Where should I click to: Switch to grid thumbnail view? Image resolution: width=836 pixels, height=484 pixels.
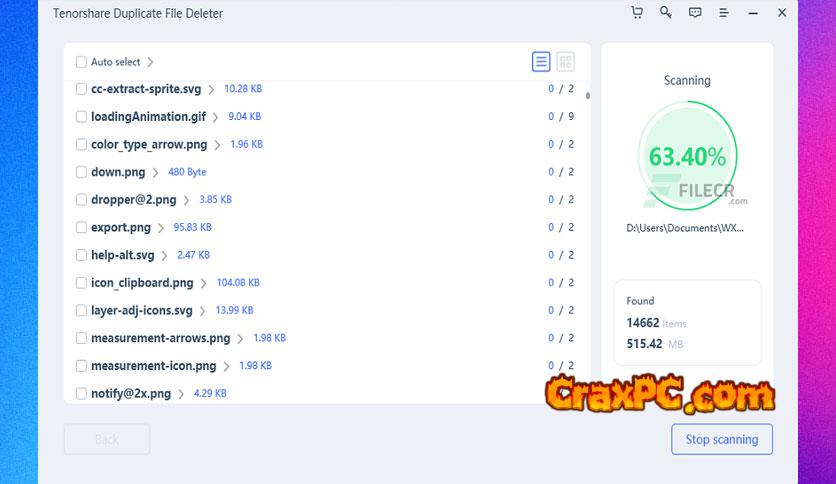(x=565, y=62)
